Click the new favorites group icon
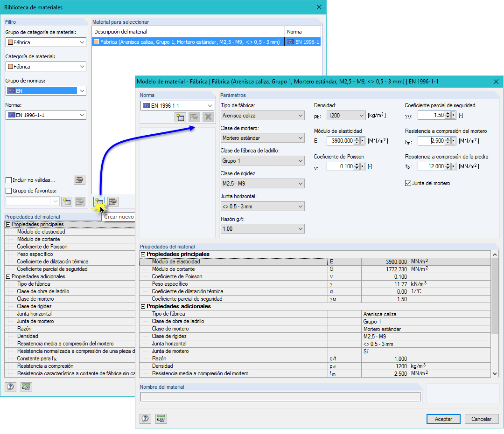The width and height of the screenshot is (504, 434). point(67,201)
